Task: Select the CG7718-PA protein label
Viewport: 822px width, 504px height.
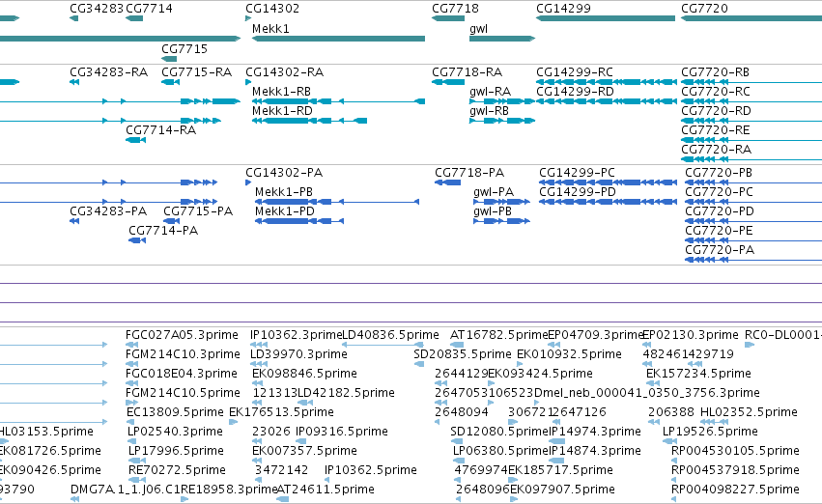Action: click(469, 173)
